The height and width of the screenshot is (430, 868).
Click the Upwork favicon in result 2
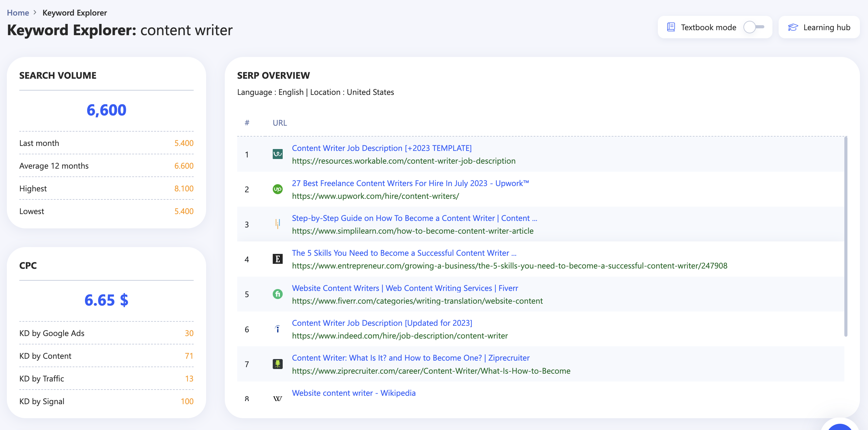(x=277, y=189)
